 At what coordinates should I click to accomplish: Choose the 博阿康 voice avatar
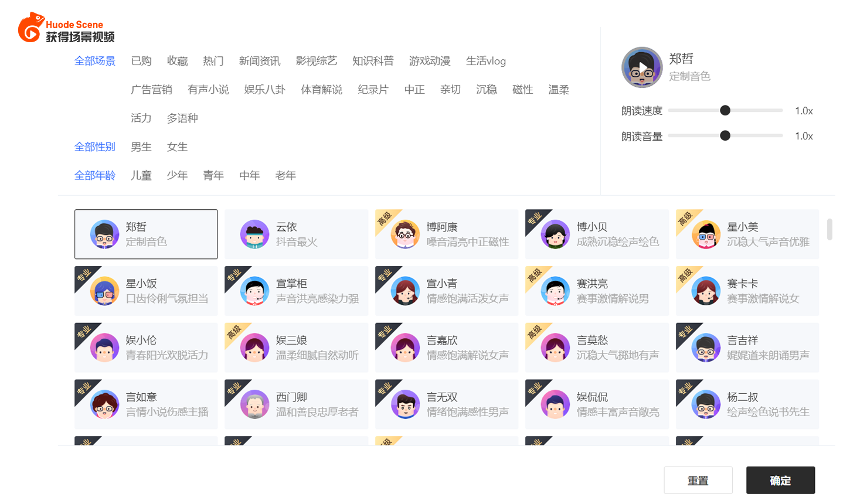tap(405, 234)
